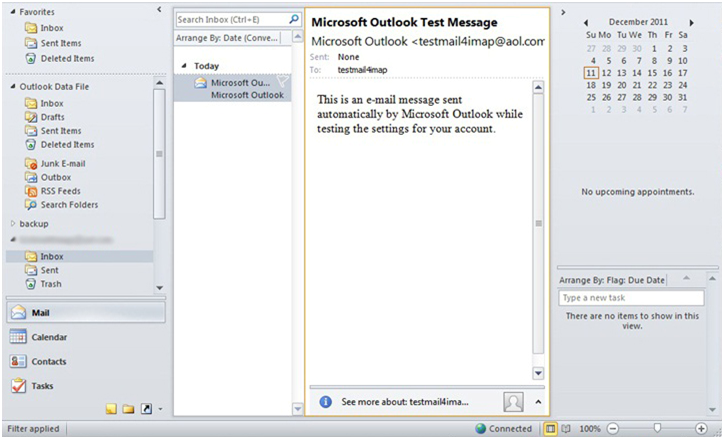Click See more about testmail4ima link
Image resolution: width=724 pixels, height=439 pixels.
coord(405,402)
